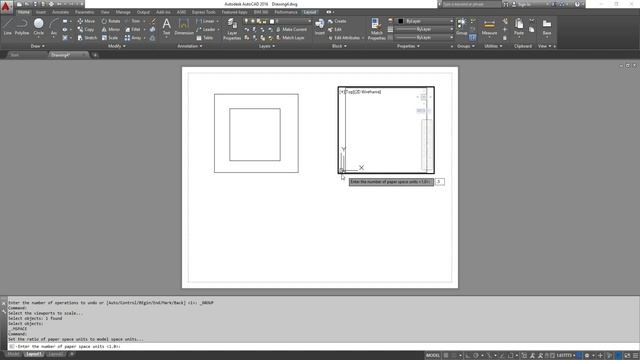This screenshot has width=640, height=360.
Task: Click the Insert block tool
Action: [x=320, y=27]
